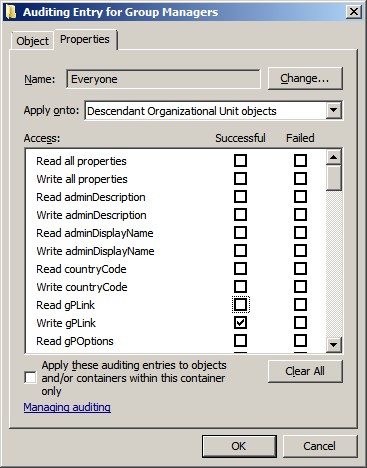Uncheck Successful for Write gPLink
The width and height of the screenshot is (367, 468).
click(240, 323)
